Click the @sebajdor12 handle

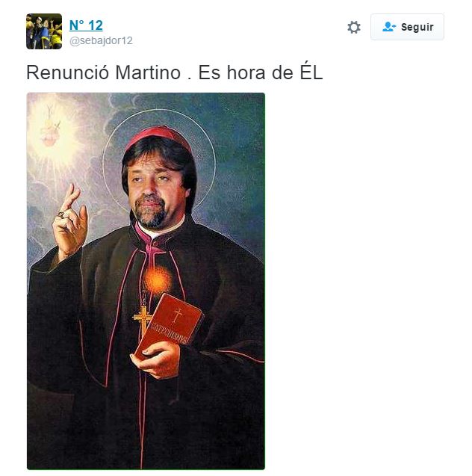point(101,40)
